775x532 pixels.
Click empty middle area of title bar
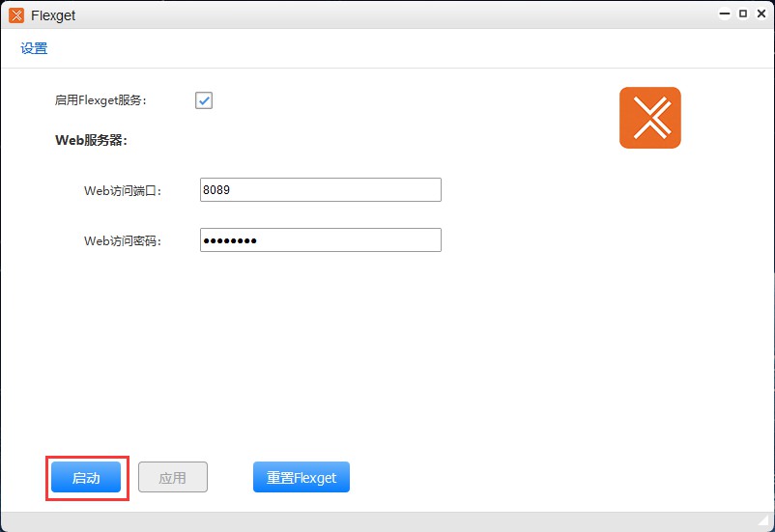(x=387, y=14)
